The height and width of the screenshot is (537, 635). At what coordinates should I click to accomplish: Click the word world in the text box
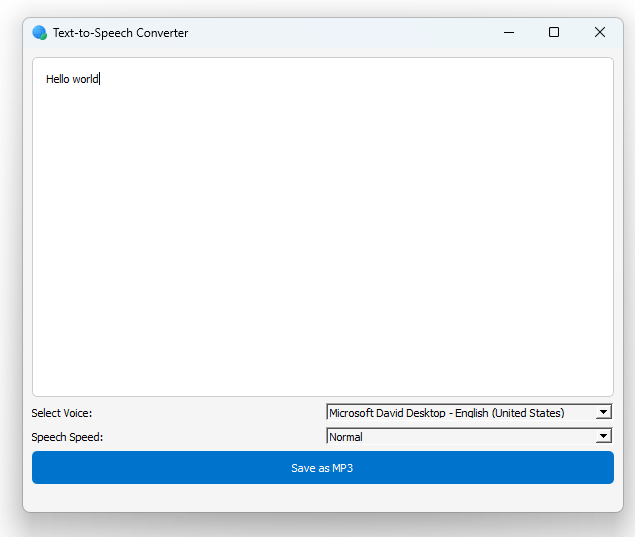pyautogui.click(x=85, y=79)
